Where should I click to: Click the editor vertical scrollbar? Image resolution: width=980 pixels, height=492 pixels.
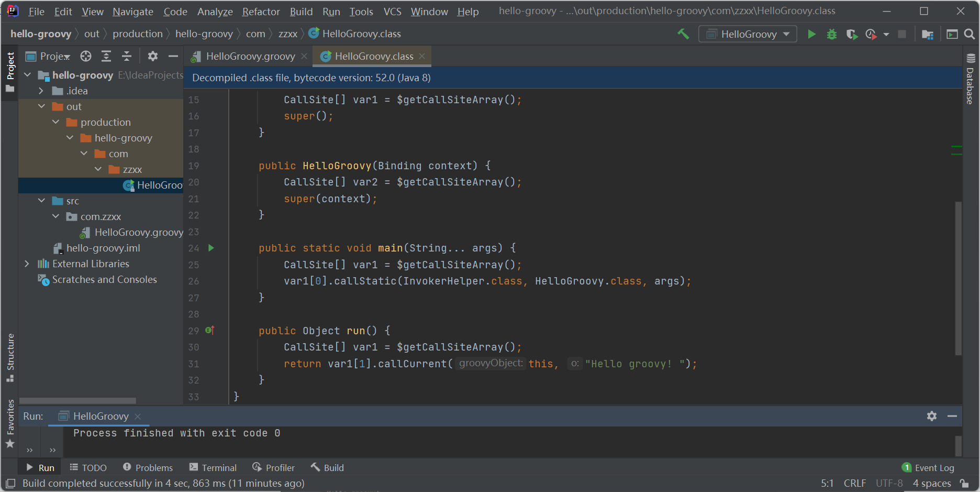958,278
